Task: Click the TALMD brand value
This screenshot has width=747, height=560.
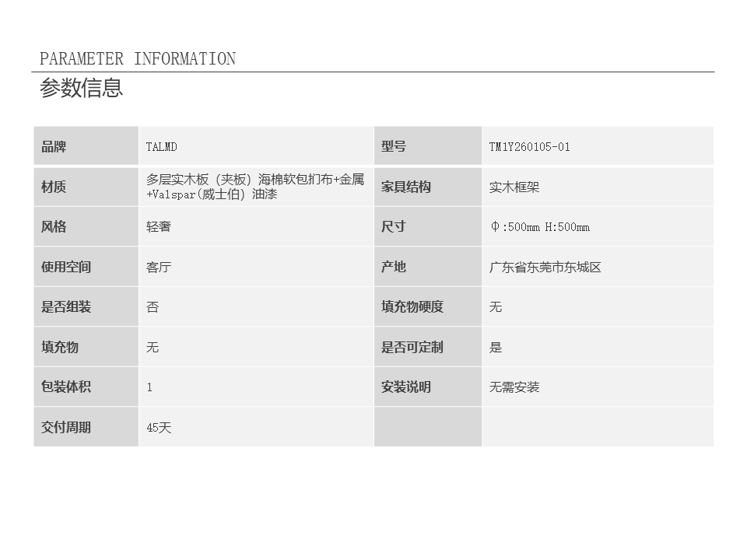Action: point(162,147)
